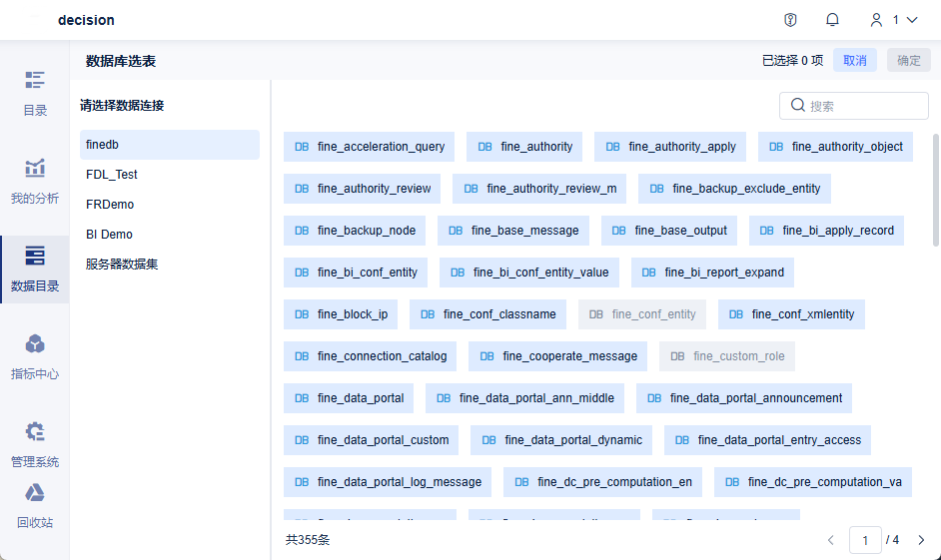
Task: Click the DB icon of fine_block_ip
Action: coord(302,314)
